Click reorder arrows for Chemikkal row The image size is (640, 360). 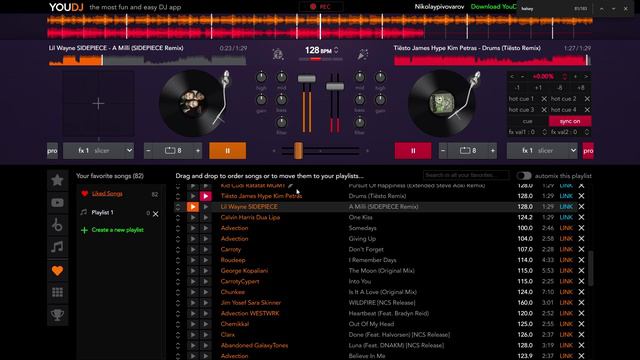tap(178, 324)
